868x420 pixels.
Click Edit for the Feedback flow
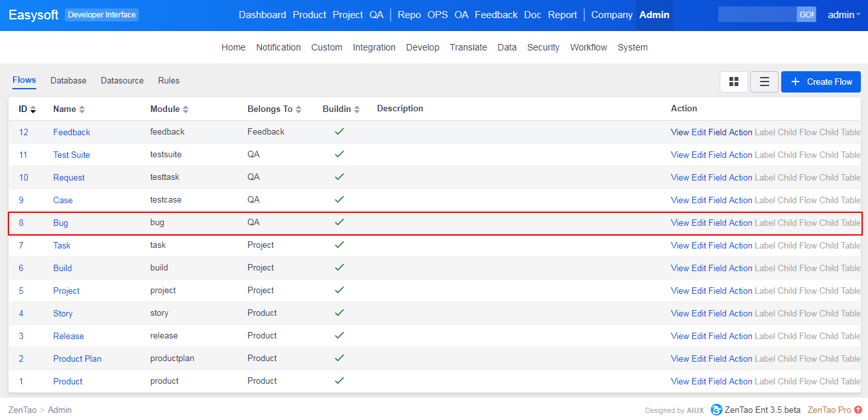pyautogui.click(x=698, y=132)
